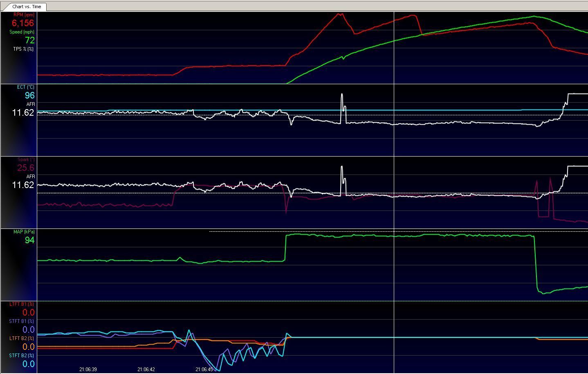588x374 pixels.
Task: Click the RPM (rpm) channel label
Action: coord(24,15)
